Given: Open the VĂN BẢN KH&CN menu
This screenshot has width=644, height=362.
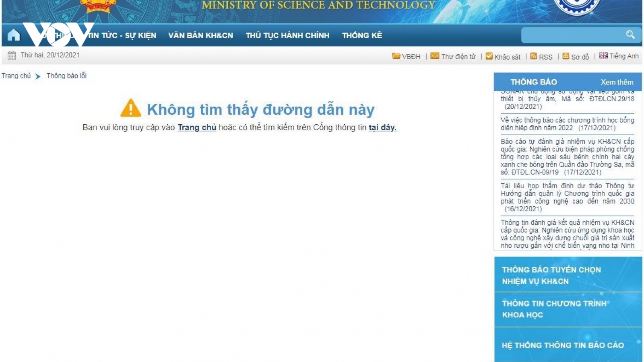Looking at the screenshot, I should 200,35.
